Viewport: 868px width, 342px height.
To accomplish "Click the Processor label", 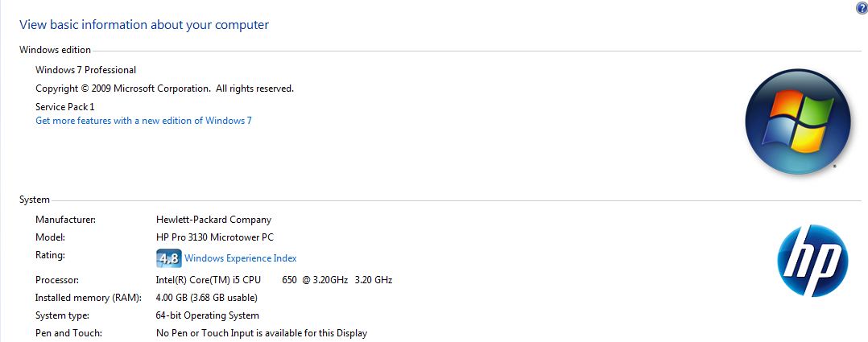I will [x=57, y=280].
